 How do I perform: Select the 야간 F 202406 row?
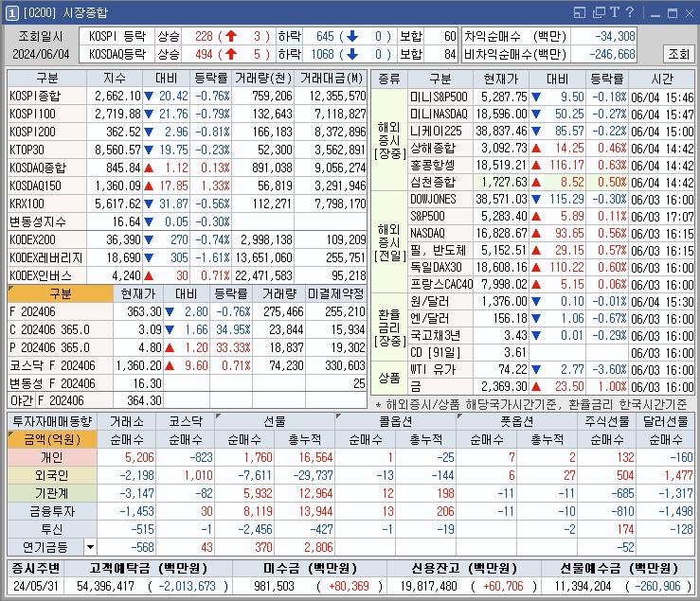pyautogui.click(x=187, y=400)
